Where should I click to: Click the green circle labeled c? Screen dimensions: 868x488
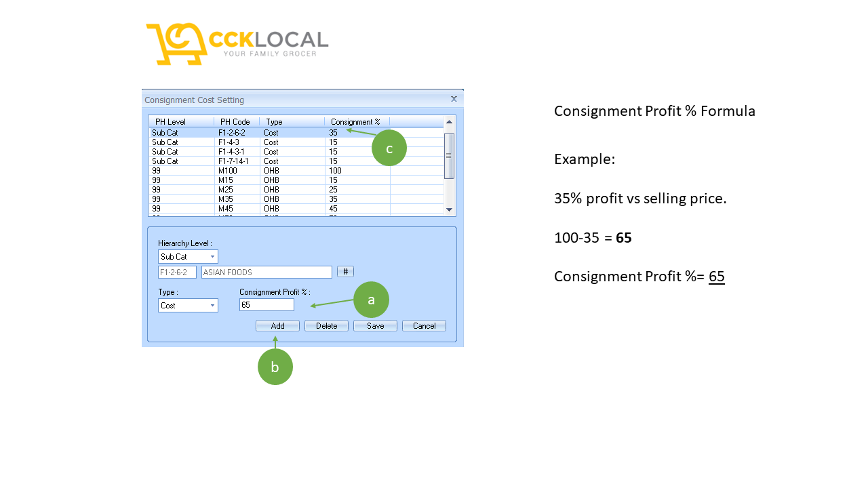[x=389, y=147]
